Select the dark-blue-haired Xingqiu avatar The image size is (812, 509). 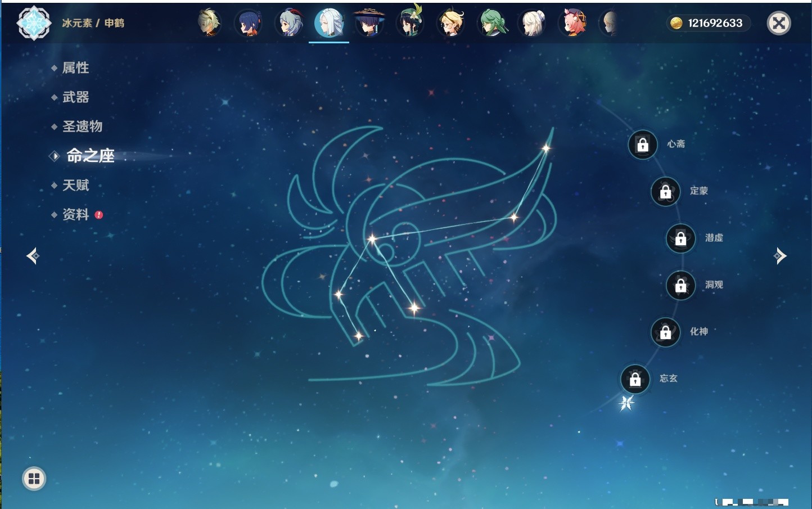click(x=249, y=23)
